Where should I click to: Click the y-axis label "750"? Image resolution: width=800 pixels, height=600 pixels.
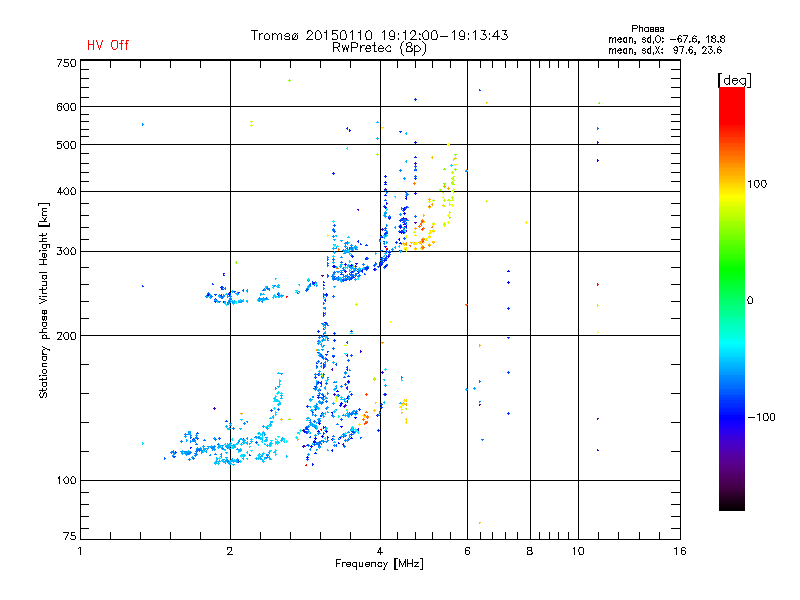pos(66,63)
